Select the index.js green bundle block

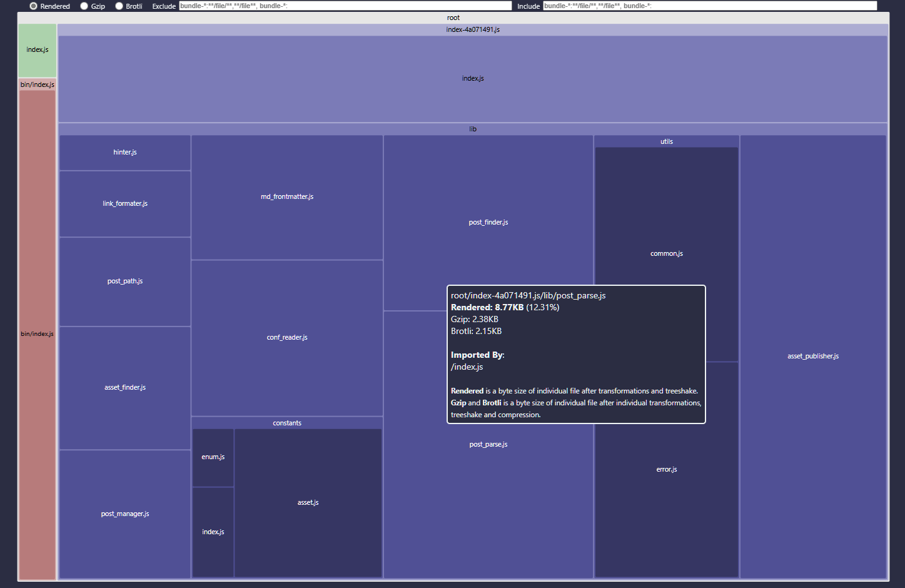[37, 49]
